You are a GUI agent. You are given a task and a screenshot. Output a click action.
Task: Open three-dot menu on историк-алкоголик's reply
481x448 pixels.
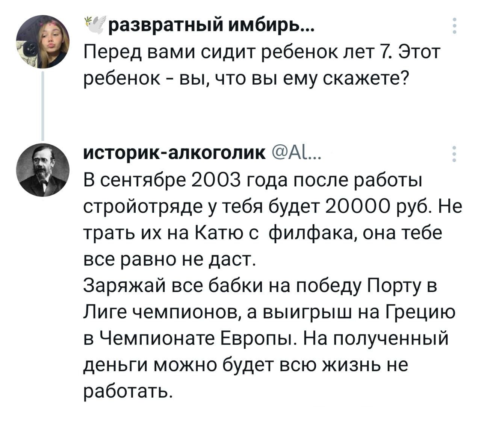click(455, 153)
